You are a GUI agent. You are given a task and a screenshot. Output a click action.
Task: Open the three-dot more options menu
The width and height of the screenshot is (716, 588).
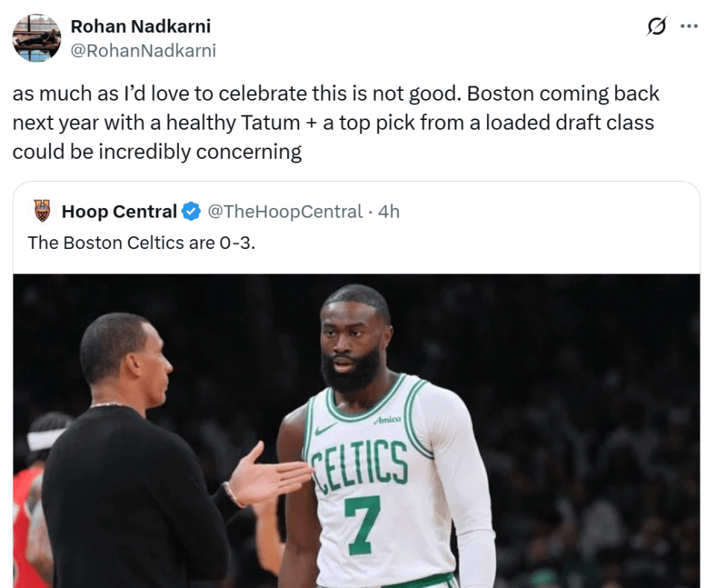click(688, 27)
